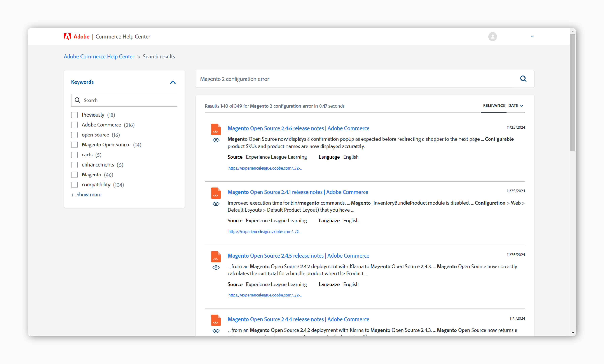Image resolution: width=604 pixels, height=364 pixels.
Task: Check the Magento keyword filter
Action: point(74,175)
